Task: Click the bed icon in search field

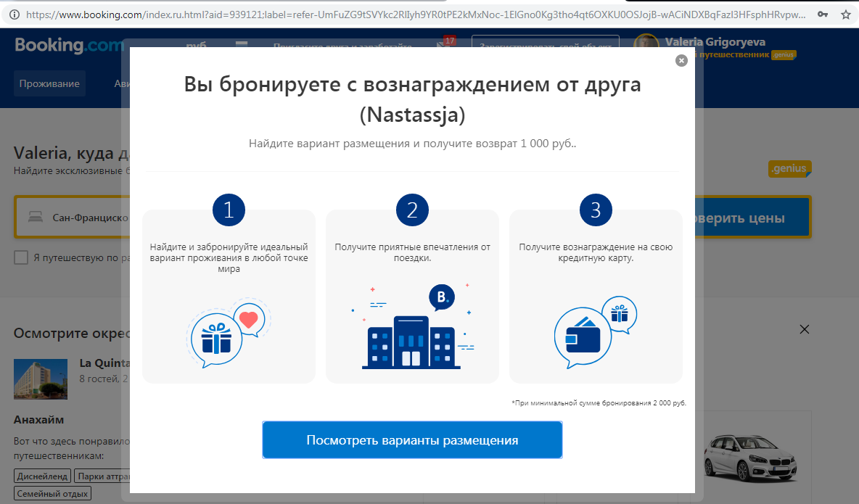Action: (36, 218)
